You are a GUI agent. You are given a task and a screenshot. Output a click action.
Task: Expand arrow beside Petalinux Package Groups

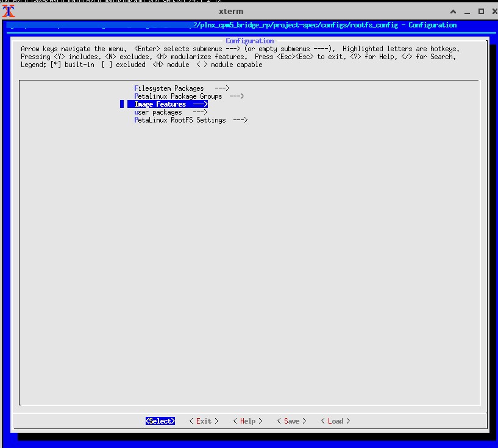pos(237,96)
